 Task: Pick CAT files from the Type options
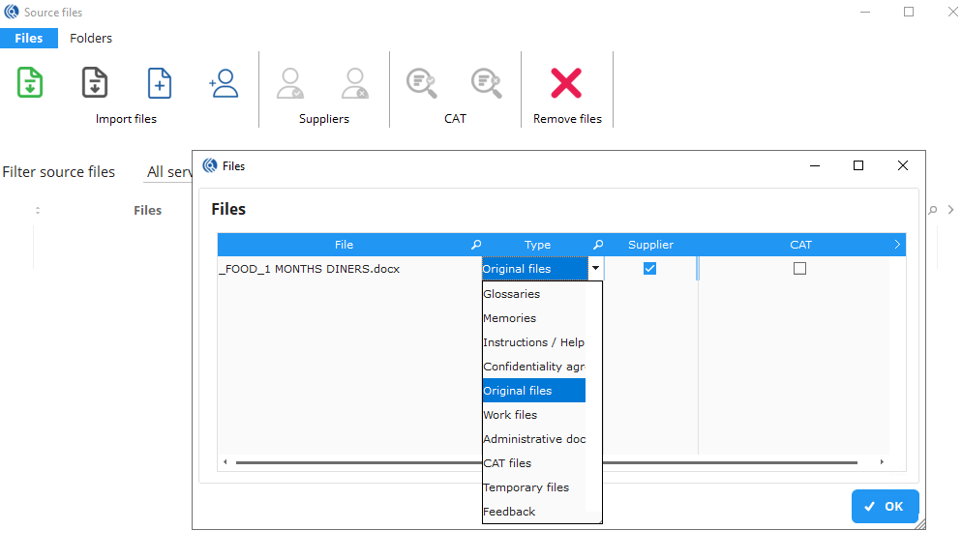(x=507, y=463)
